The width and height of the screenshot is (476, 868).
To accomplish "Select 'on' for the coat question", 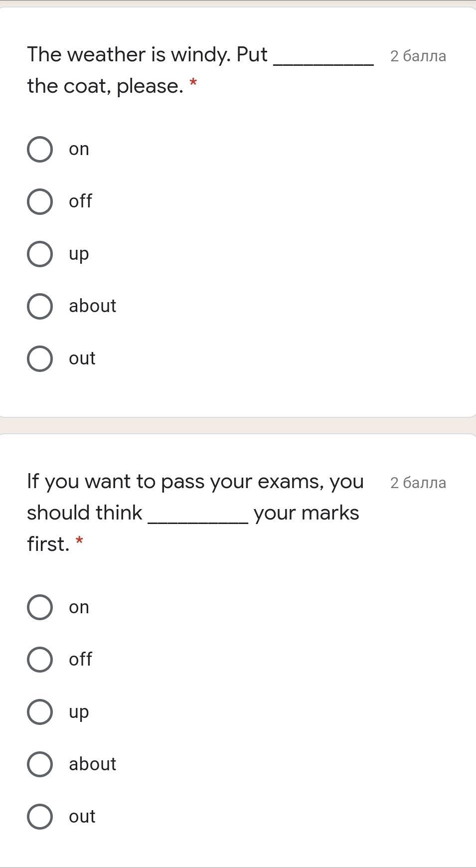I will tap(40, 149).
